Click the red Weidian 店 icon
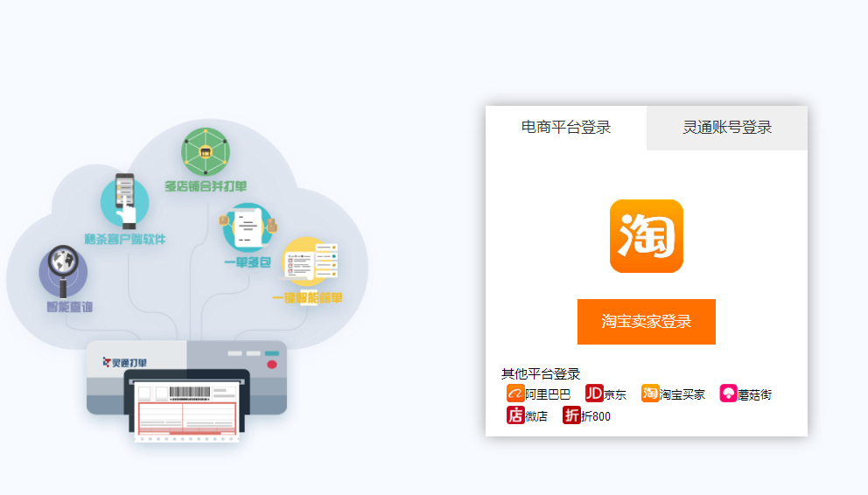The image size is (868, 495). tap(514, 415)
